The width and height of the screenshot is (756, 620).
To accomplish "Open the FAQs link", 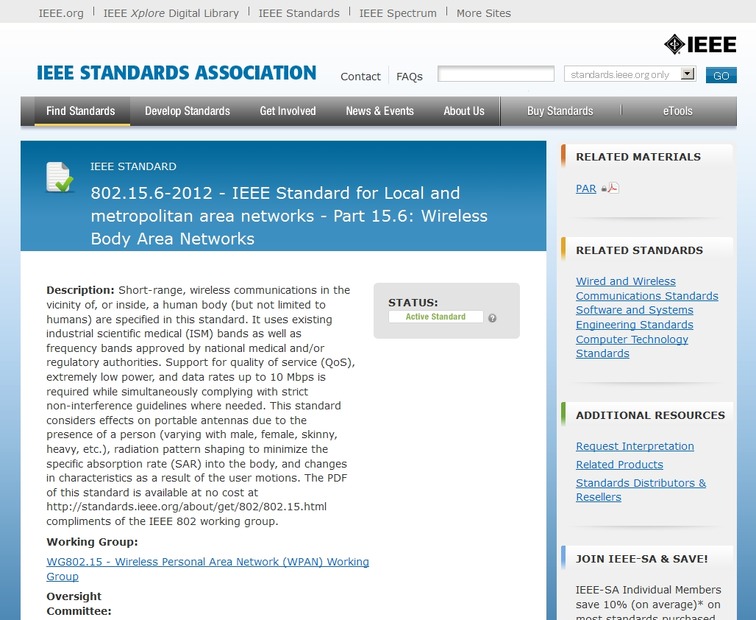I will 409,76.
